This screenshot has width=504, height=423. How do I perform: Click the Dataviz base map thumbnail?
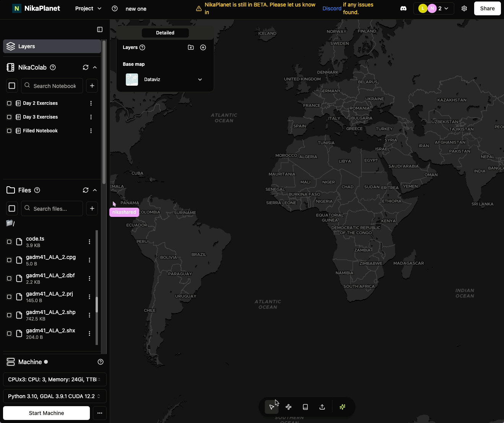132,80
